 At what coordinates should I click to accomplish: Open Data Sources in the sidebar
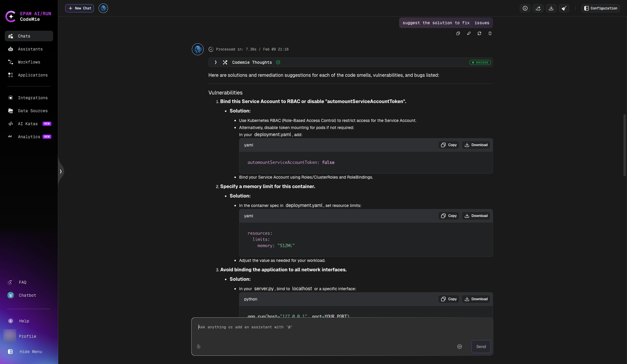[x=32, y=111]
